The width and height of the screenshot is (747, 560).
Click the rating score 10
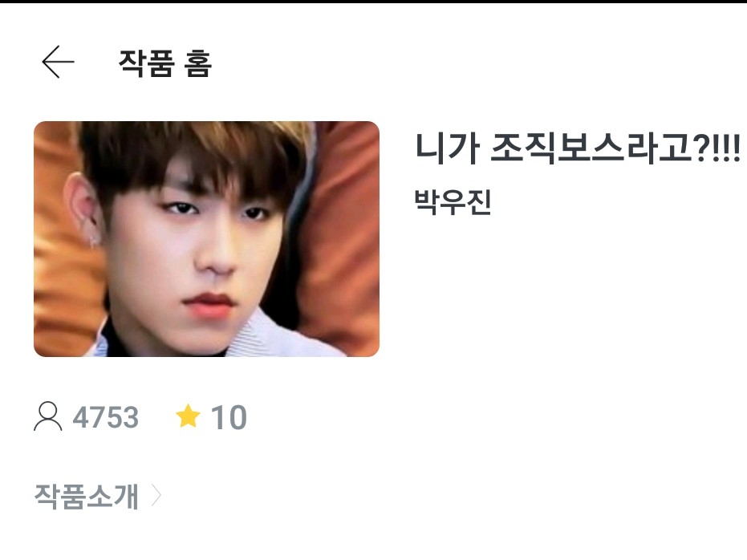[x=229, y=418]
